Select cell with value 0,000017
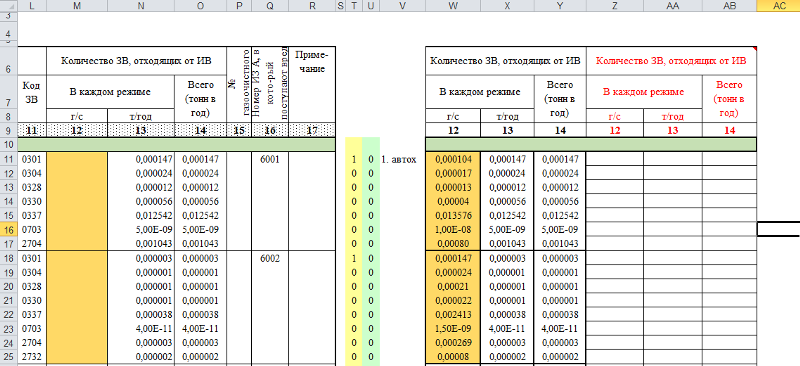Viewport: 800px width, 366px height. (x=453, y=173)
